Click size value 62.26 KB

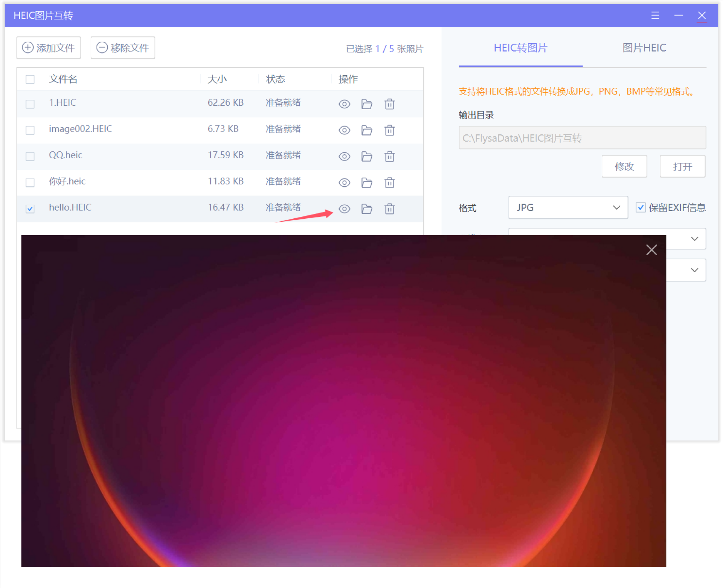(226, 103)
